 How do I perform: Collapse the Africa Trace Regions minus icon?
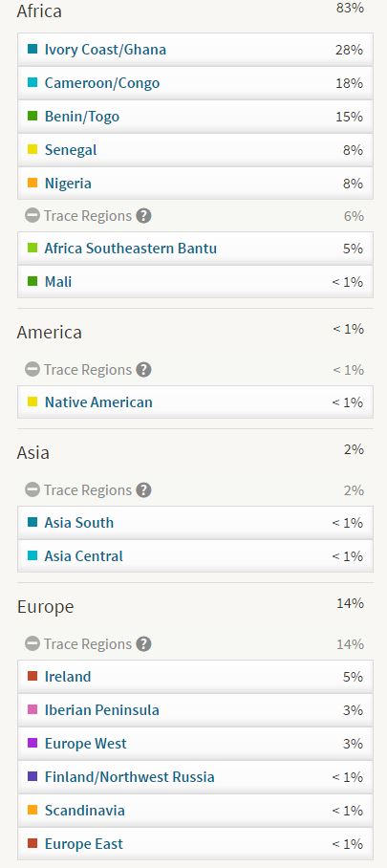(x=32, y=216)
